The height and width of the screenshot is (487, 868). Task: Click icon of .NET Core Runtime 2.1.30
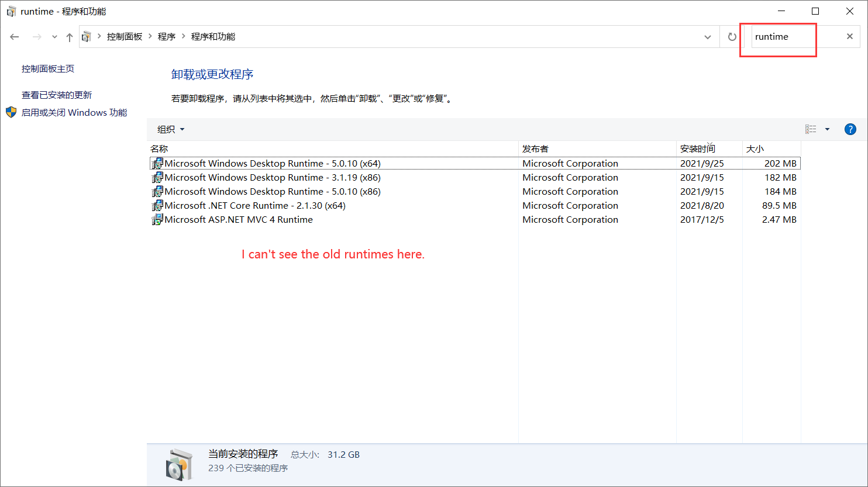pyautogui.click(x=157, y=206)
